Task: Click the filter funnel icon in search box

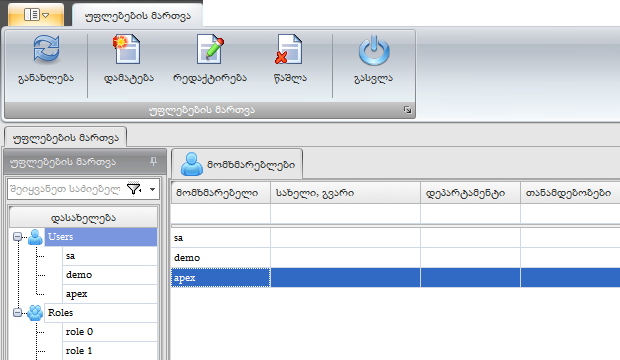Action: coord(134,189)
